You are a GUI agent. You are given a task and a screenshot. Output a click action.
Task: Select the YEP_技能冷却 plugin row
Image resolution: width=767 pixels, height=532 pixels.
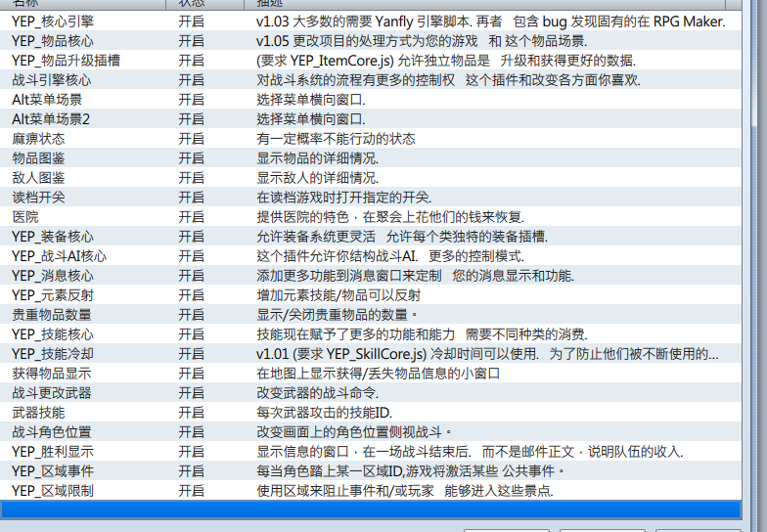point(371,354)
